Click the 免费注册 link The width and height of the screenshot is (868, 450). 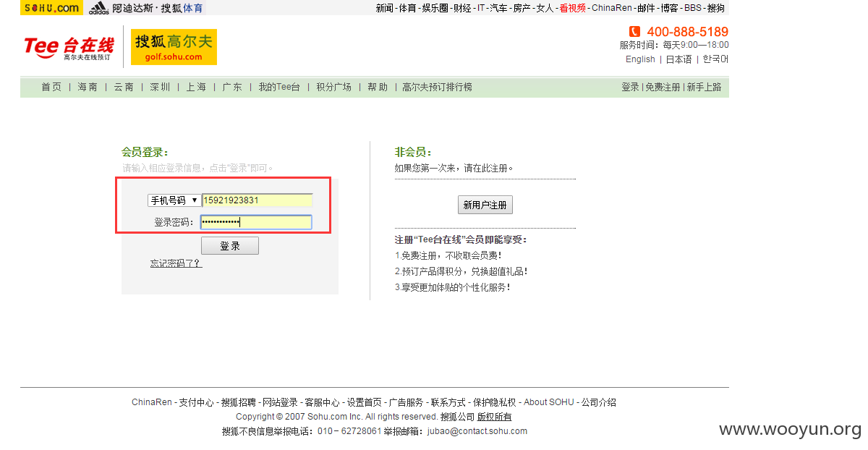tap(663, 87)
